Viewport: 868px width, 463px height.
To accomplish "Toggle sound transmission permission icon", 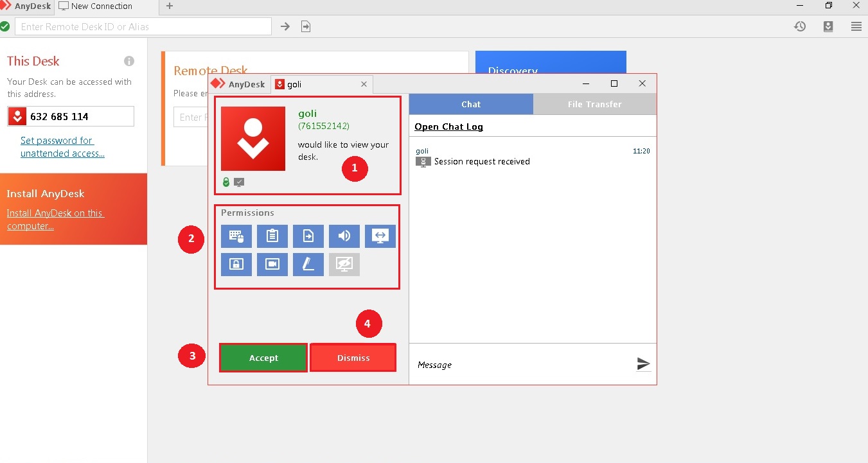I will point(344,236).
